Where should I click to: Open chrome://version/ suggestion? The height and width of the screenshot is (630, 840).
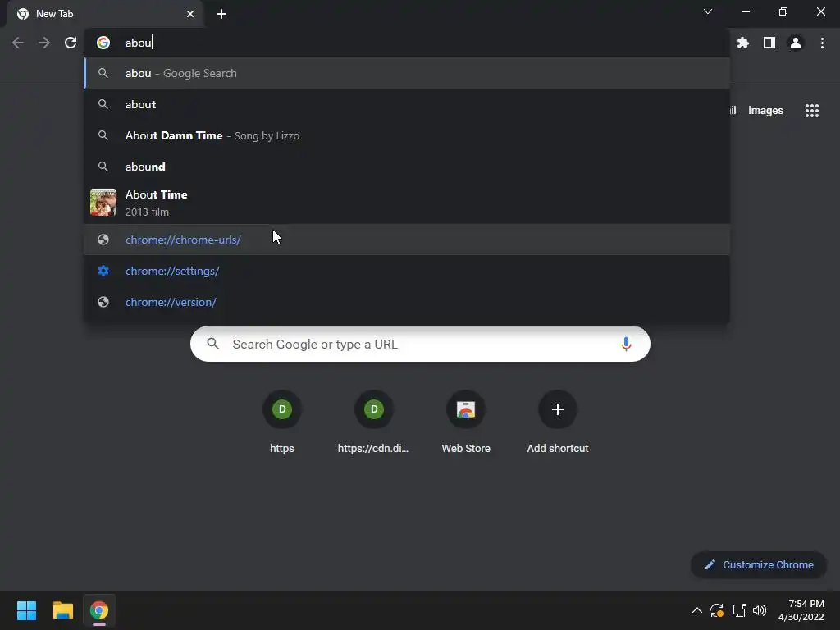tap(407, 302)
